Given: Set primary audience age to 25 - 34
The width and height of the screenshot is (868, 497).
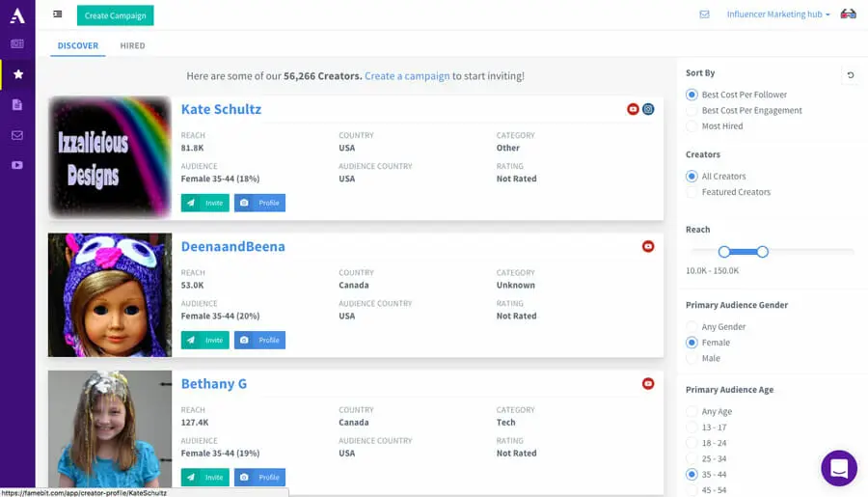Looking at the screenshot, I should (x=692, y=458).
